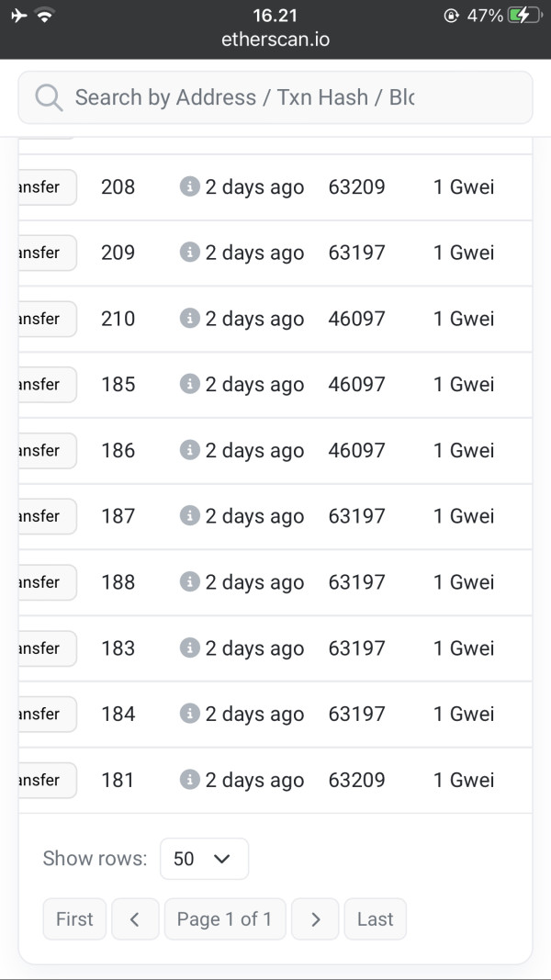Click the Transfer badge in row 188

tap(44, 582)
